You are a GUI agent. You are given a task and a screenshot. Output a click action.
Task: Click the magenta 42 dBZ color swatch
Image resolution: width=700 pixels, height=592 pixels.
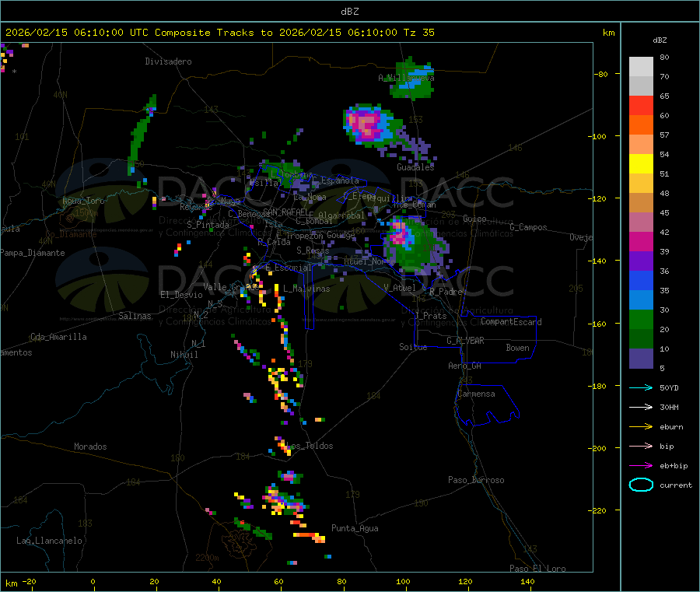click(x=641, y=241)
